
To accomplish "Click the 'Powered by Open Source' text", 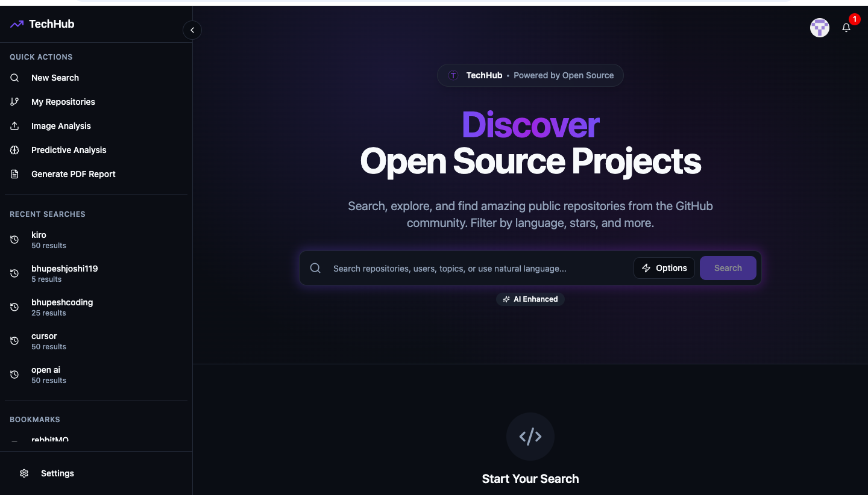I will point(564,75).
